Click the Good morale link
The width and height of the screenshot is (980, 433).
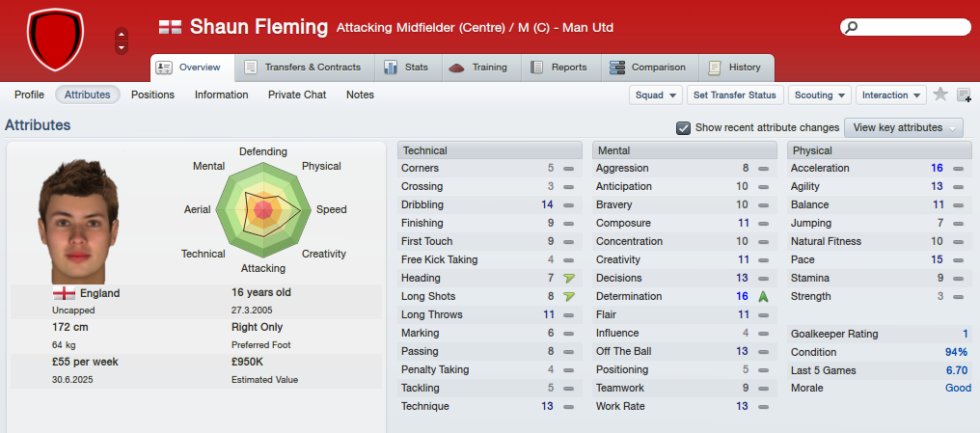(x=958, y=388)
